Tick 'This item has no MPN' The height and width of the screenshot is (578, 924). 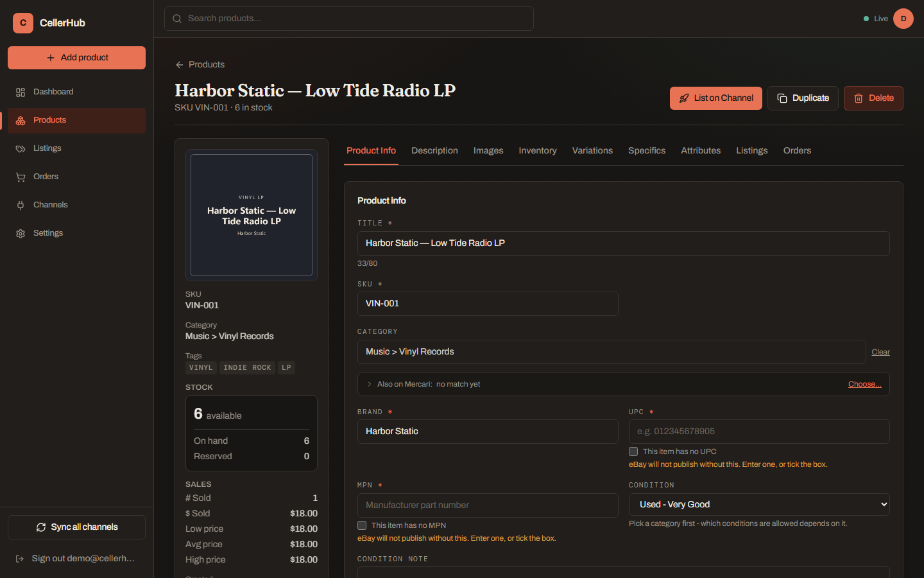click(x=362, y=525)
